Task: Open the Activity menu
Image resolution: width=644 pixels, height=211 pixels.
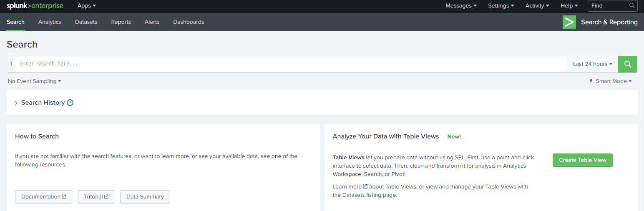Action: [537, 6]
